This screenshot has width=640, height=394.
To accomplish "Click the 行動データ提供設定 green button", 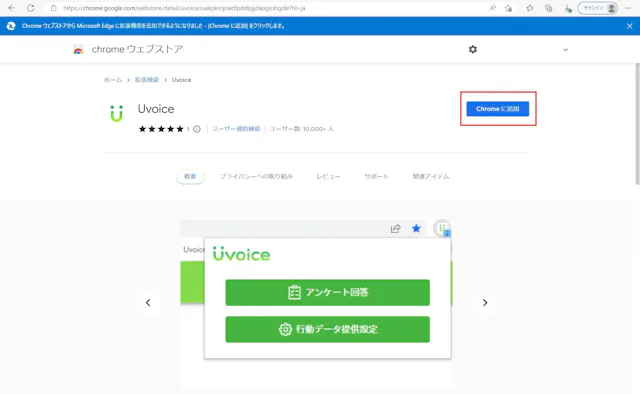I will pos(327,329).
